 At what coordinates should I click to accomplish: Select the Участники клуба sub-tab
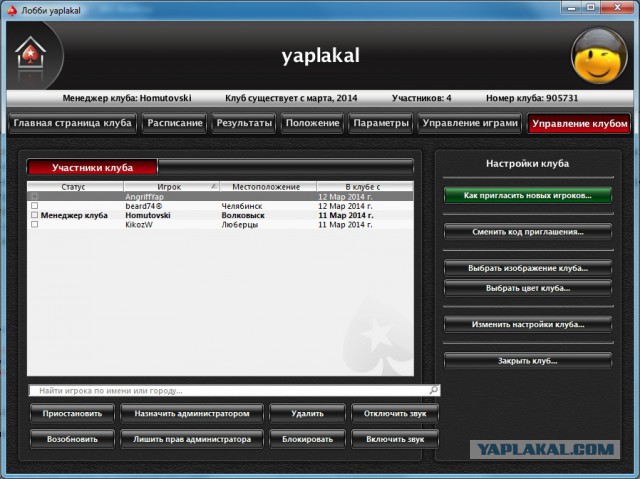pyautogui.click(x=92, y=167)
